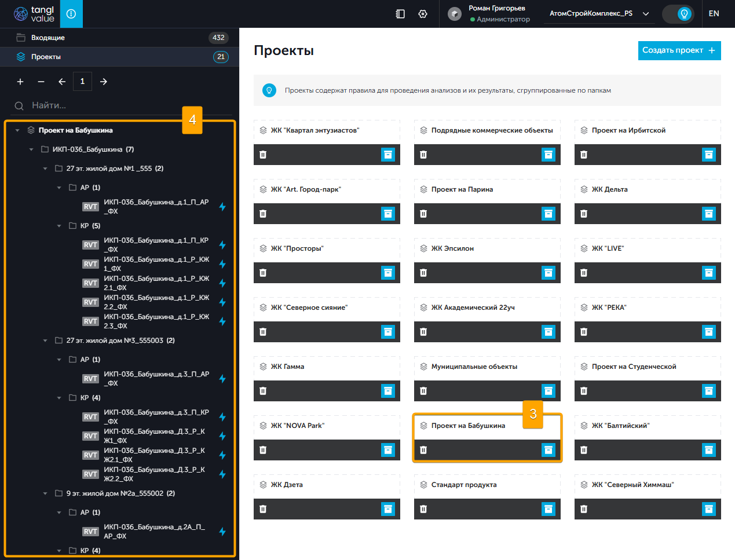The height and width of the screenshot is (560, 735).
Task: Archive the ЖК "Северный Химмаш" project
Action: pyautogui.click(x=708, y=509)
